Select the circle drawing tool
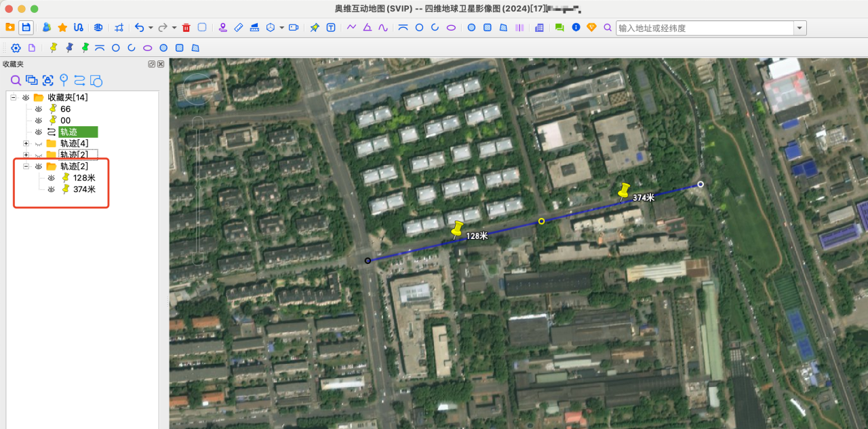The width and height of the screenshot is (868, 429). [418, 28]
